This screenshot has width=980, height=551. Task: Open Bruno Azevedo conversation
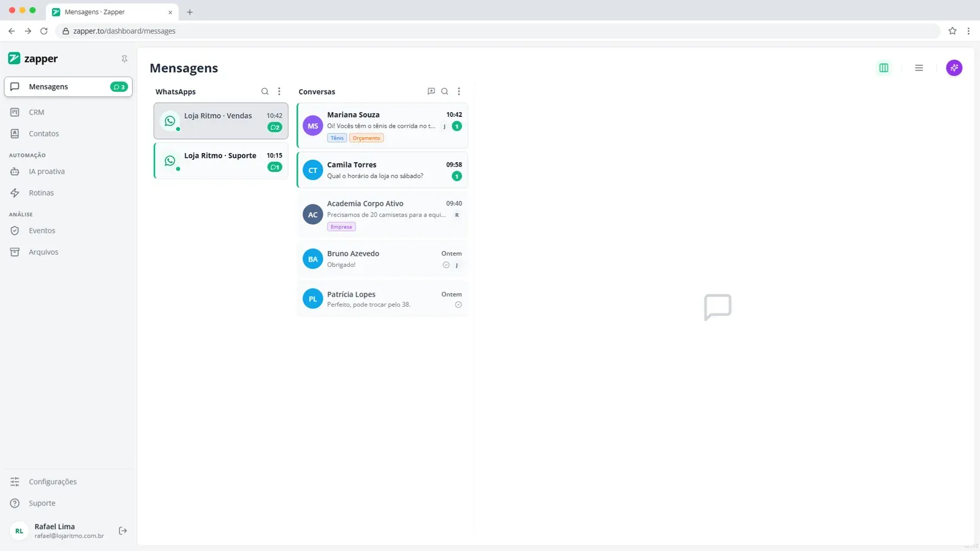click(382, 259)
